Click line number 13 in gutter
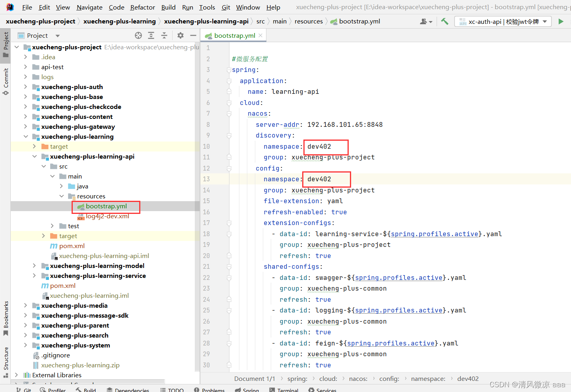 click(206, 179)
